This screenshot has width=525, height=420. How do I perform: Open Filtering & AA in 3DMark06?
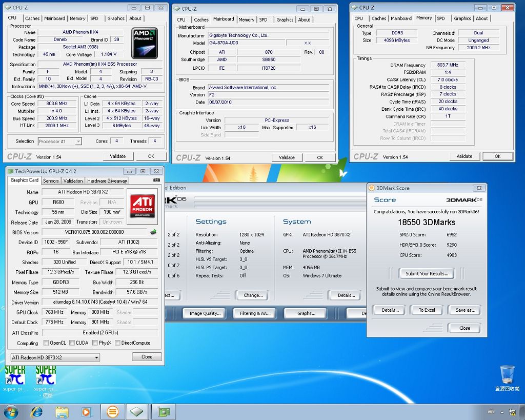point(255,313)
